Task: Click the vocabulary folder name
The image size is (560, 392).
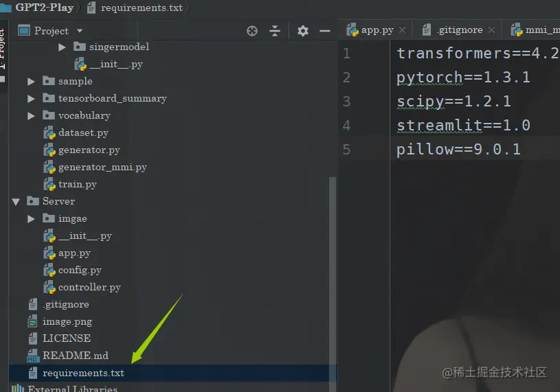Action: click(85, 116)
